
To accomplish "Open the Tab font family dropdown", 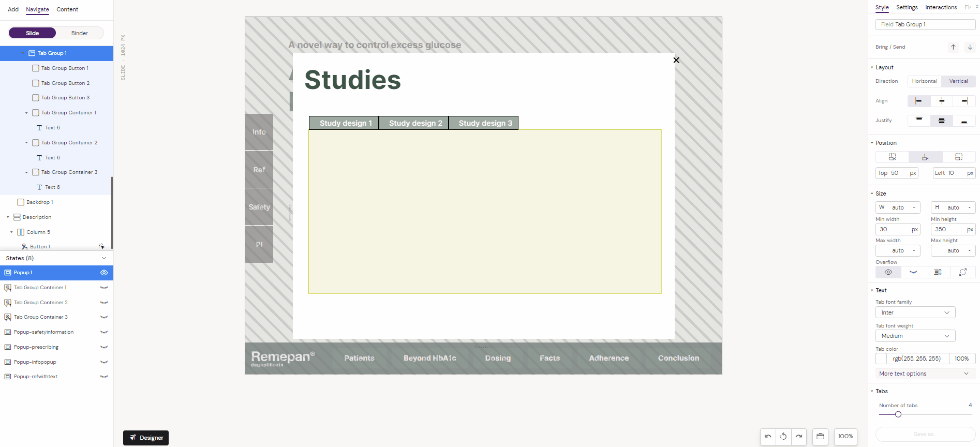I will tap(915, 312).
